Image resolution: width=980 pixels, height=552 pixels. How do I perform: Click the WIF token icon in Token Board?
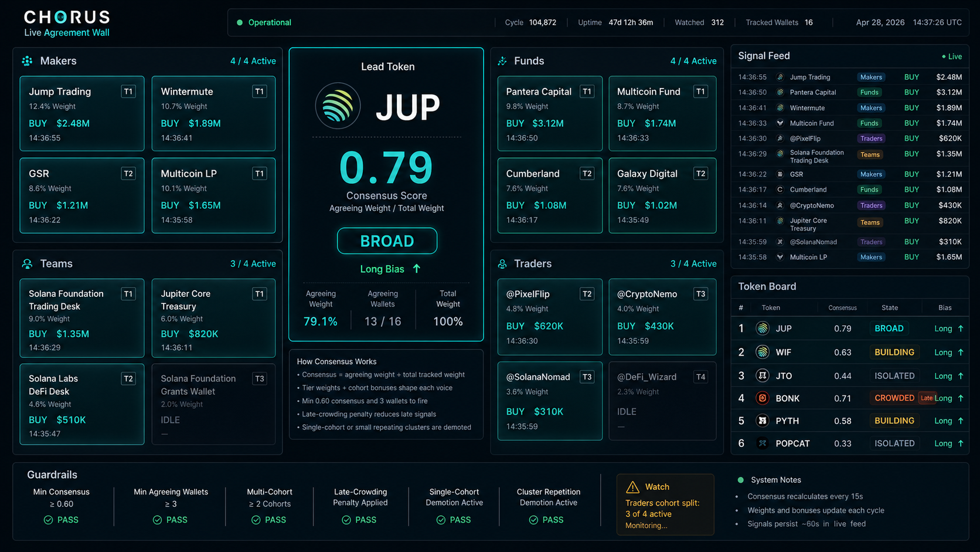[763, 352]
